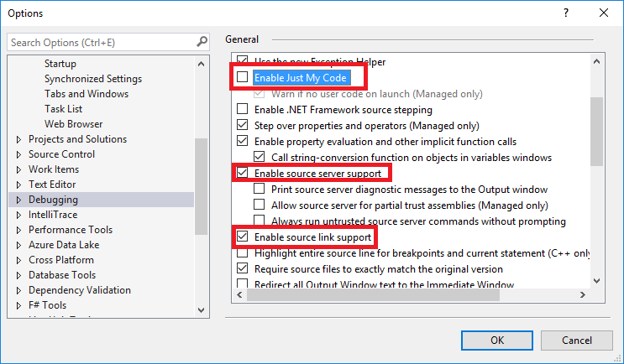Open the Web Browser options page
Screen dimensions: 624x364
(73, 124)
